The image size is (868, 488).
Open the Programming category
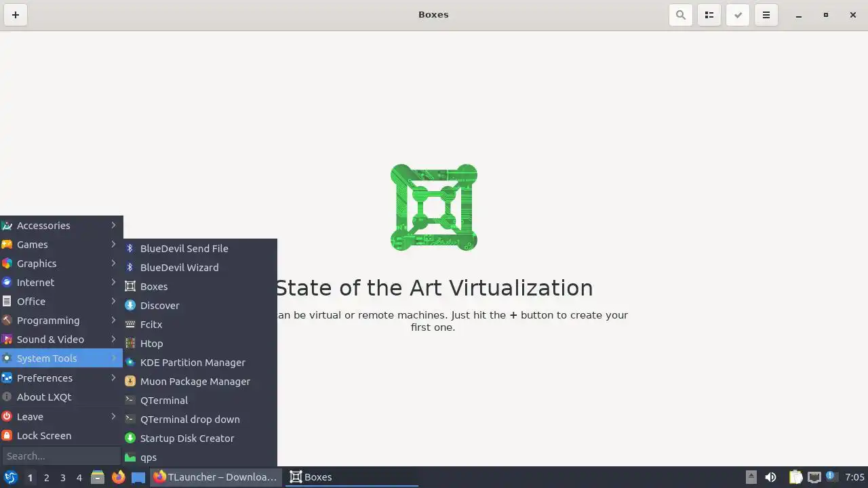61,321
